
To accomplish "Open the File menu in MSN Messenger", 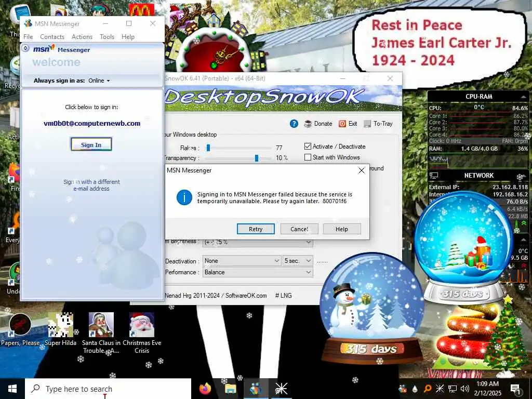I will click(28, 37).
